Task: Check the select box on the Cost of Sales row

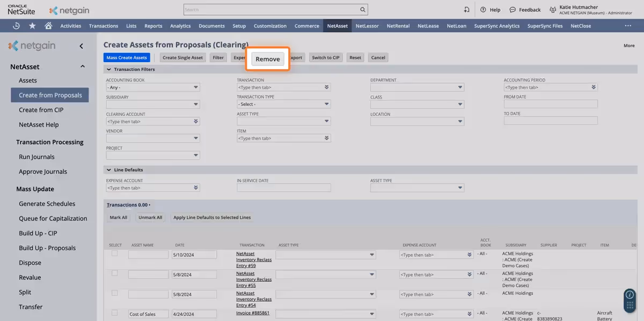Action: click(114, 313)
